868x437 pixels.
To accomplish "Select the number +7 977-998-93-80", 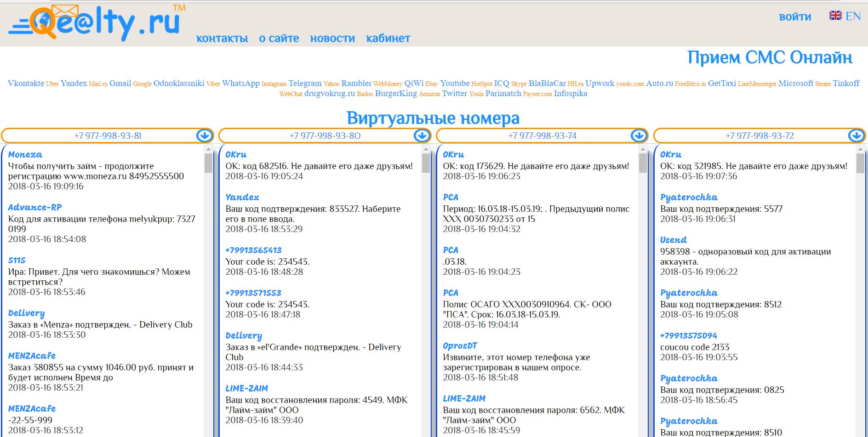I will 325,136.
